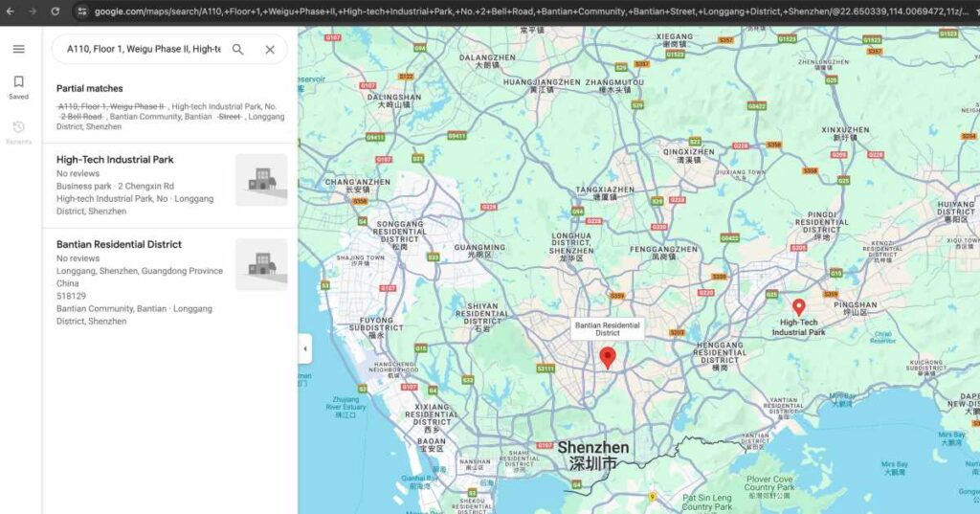Click the Henggang Residential District map label

point(720,356)
